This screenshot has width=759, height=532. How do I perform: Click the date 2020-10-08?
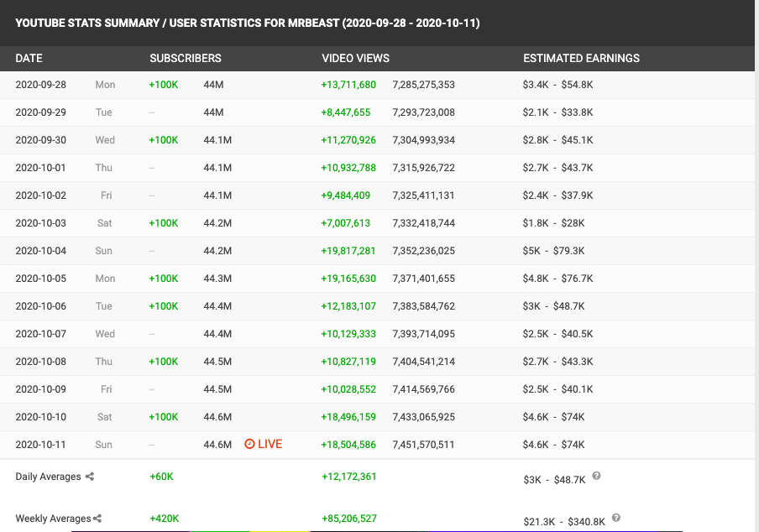[40, 362]
